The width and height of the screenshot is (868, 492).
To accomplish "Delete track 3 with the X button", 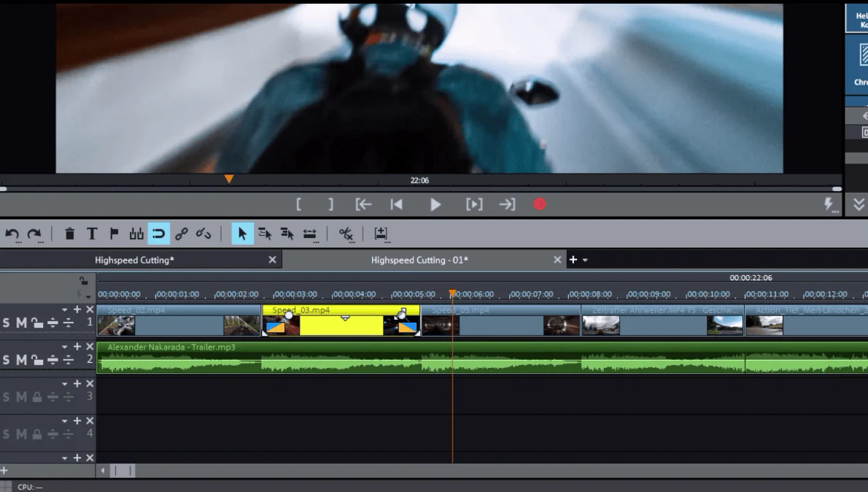I will pyautogui.click(x=90, y=384).
